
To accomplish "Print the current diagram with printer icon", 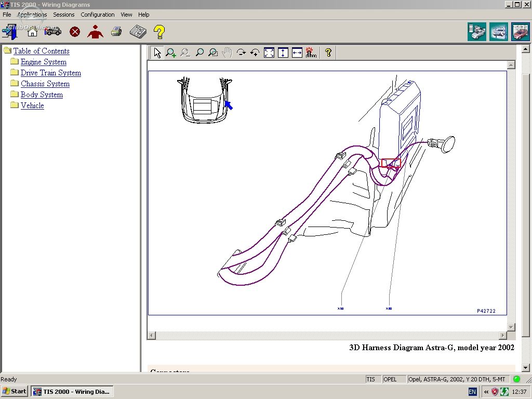I will pyautogui.click(x=116, y=32).
